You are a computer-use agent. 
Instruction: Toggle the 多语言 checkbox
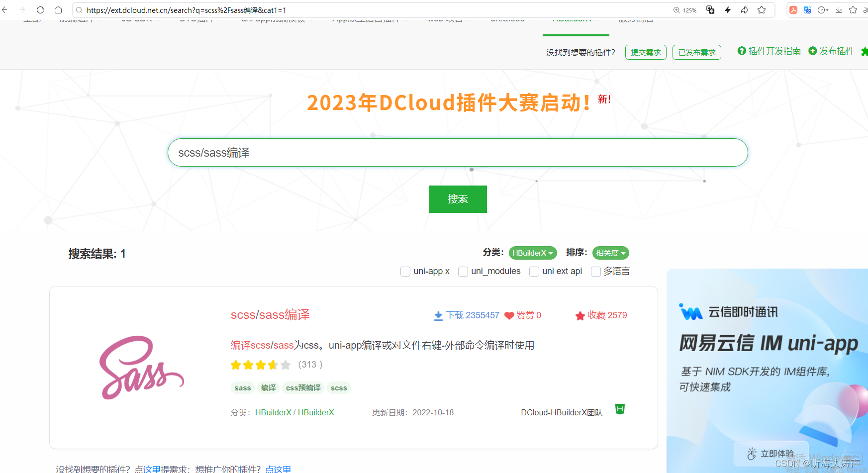(595, 272)
